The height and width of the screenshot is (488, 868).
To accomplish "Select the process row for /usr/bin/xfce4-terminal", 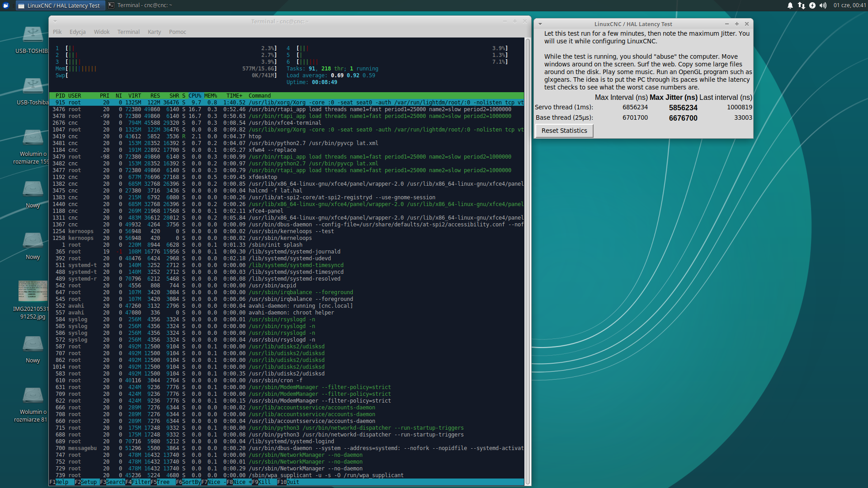I will (x=287, y=123).
